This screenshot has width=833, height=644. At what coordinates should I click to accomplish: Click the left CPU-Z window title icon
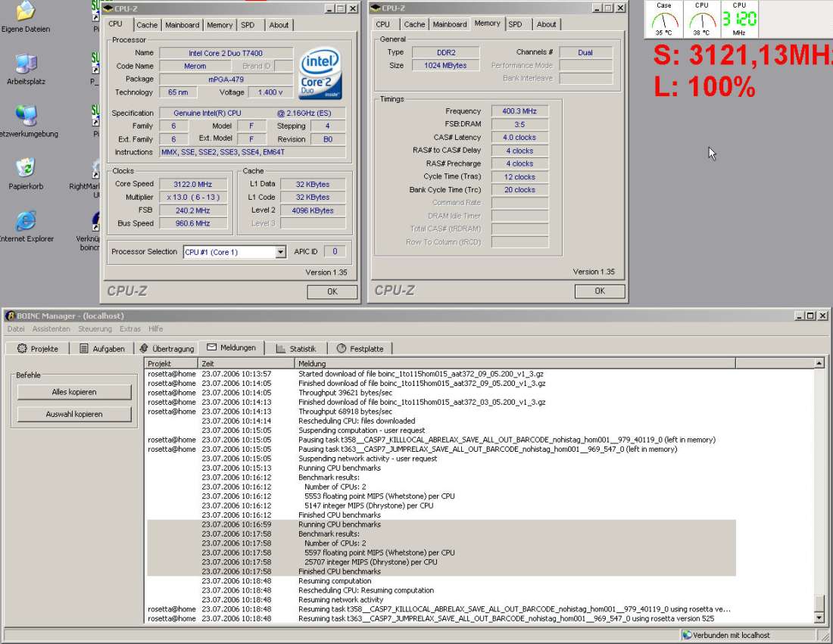coord(108,8)
